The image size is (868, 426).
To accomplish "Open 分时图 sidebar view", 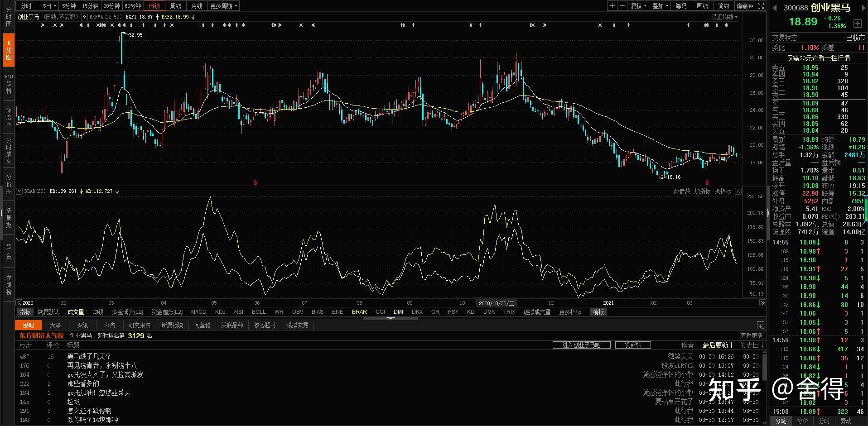I will point(9,17).
